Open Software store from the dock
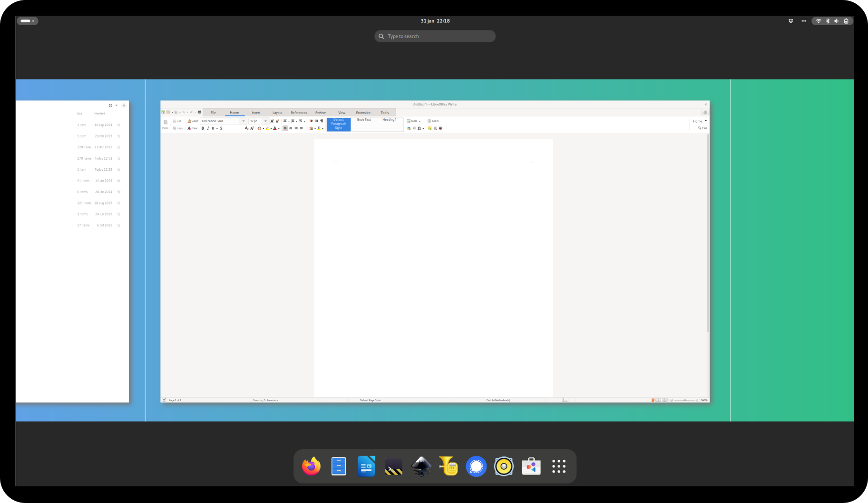This screenshot has width=868, height=503. click(x=531, y=466)
